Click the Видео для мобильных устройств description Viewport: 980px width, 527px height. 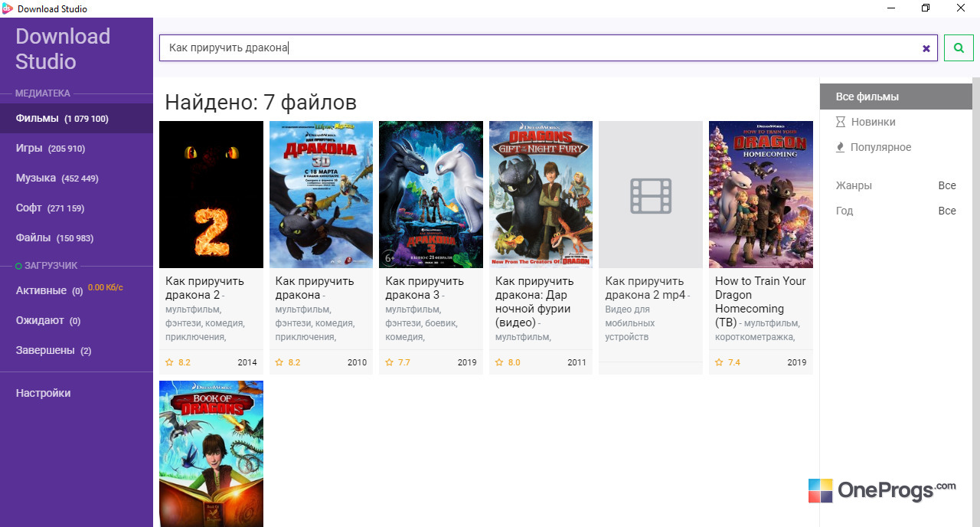[632, 323]
